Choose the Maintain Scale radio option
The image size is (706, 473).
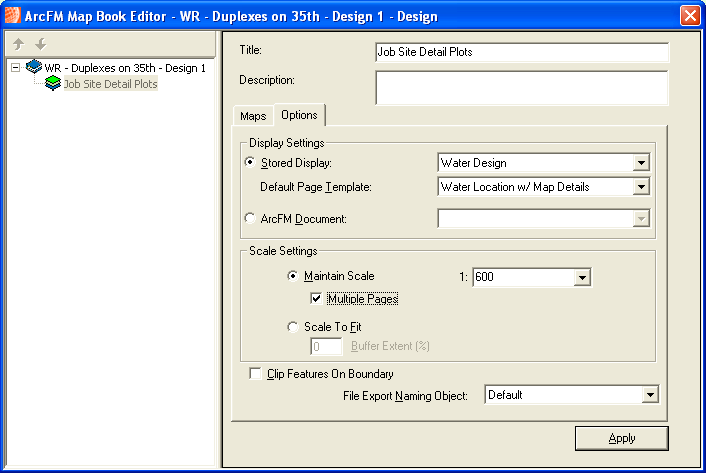coord(293,275)
